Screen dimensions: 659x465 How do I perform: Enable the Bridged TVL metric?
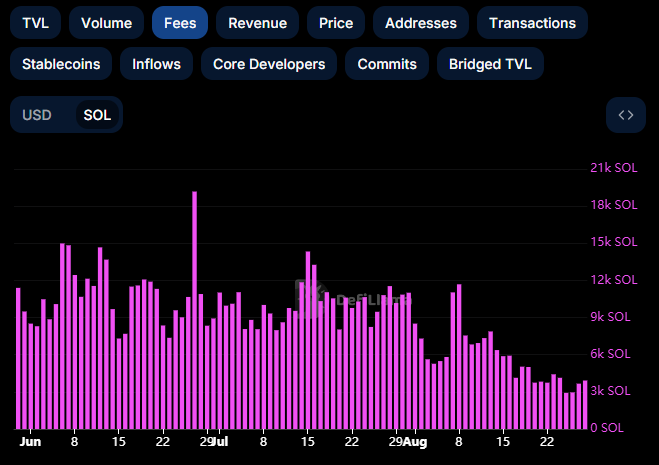click(490, 64)
